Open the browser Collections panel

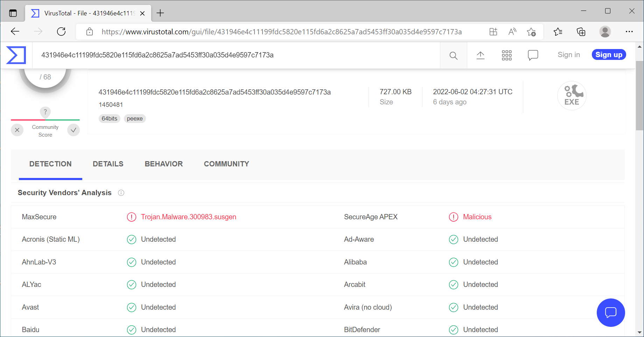[581, 32]
